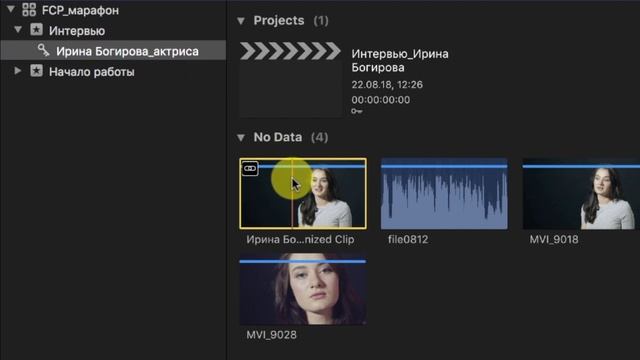640x360 pixels.
Task: Select Ирина Богирова_актриса keyword collection
Action: (113, 51)
